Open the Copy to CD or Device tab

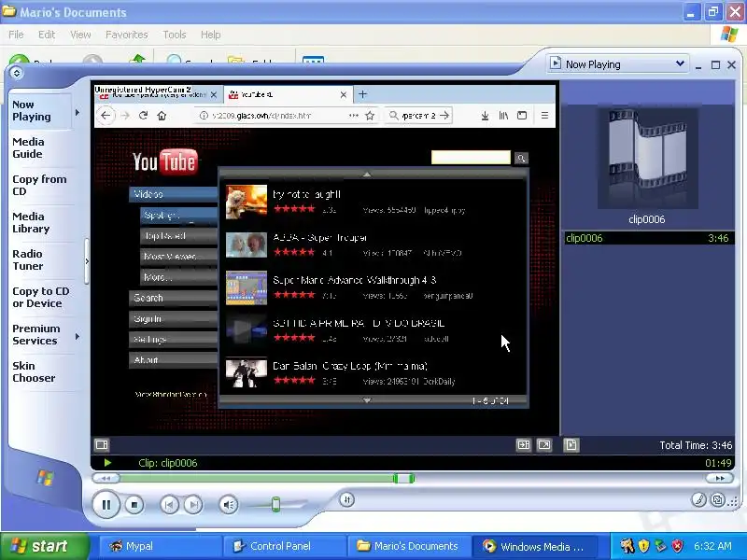(40, 297)
